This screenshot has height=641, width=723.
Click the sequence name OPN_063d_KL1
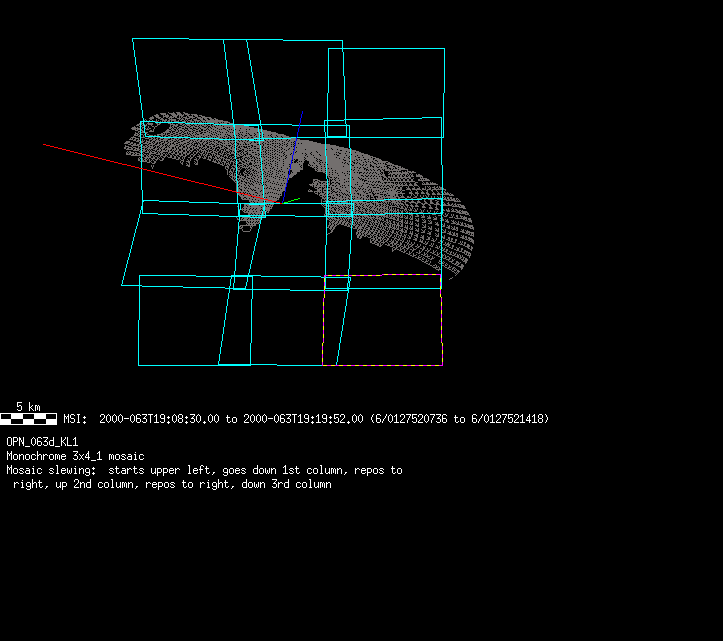click(x=42, y=441)
